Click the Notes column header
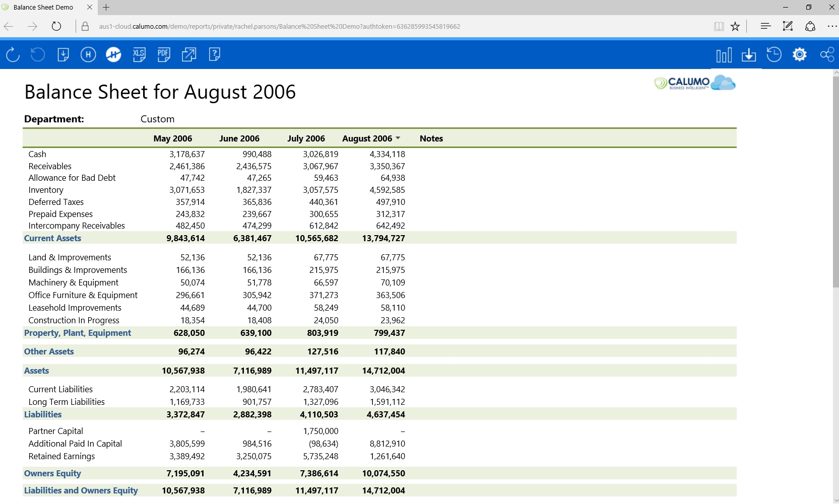The height and width of the screenshot is (504, 839). (431, 138)
